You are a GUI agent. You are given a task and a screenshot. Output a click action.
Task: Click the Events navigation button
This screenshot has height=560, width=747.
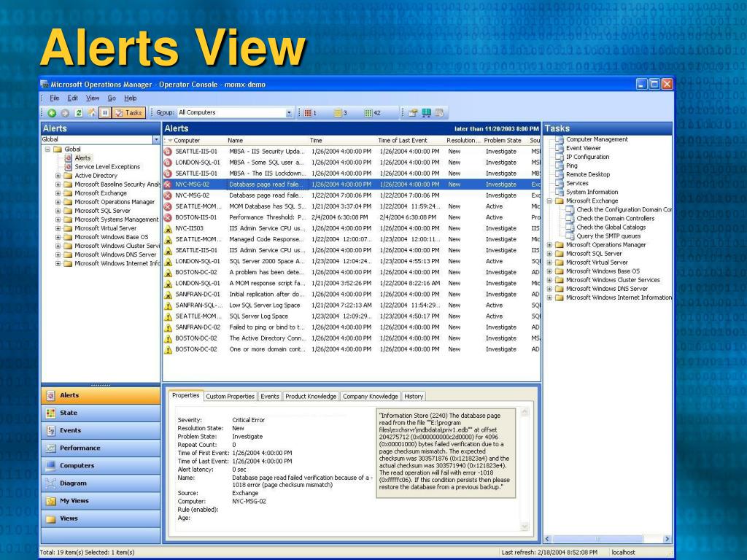[x=101, y=430]
